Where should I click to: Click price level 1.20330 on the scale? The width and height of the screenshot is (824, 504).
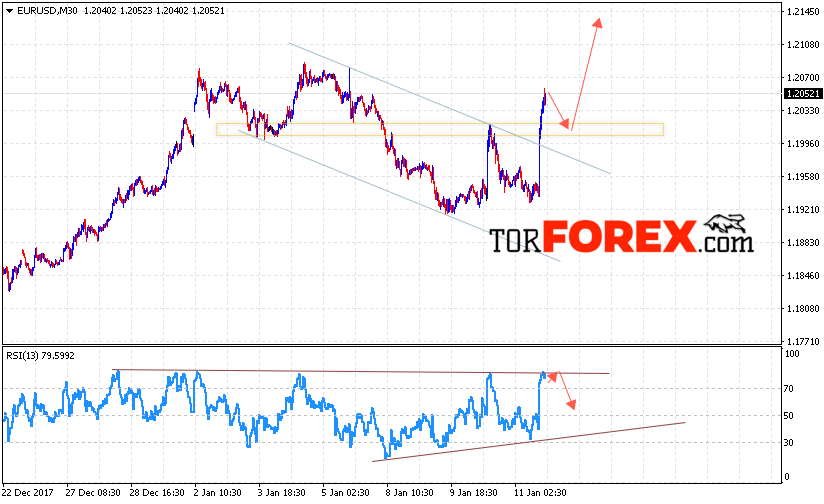804,110
